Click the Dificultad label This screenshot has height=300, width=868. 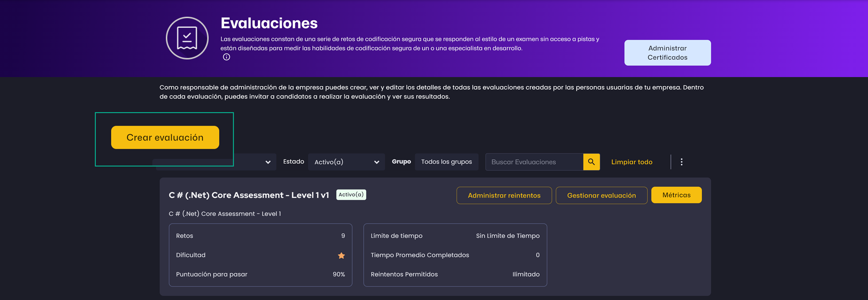pos(191,255)
